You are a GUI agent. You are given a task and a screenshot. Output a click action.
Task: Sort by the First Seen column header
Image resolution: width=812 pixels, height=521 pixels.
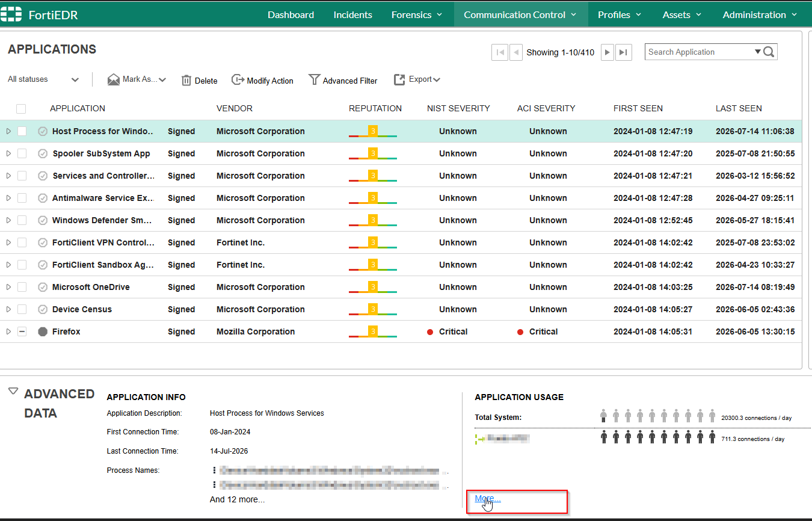(x=638, y=109)
